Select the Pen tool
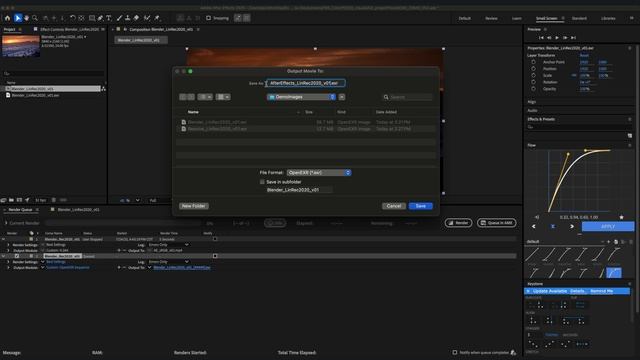Viewport: 640px width, 360px height. 100,18
